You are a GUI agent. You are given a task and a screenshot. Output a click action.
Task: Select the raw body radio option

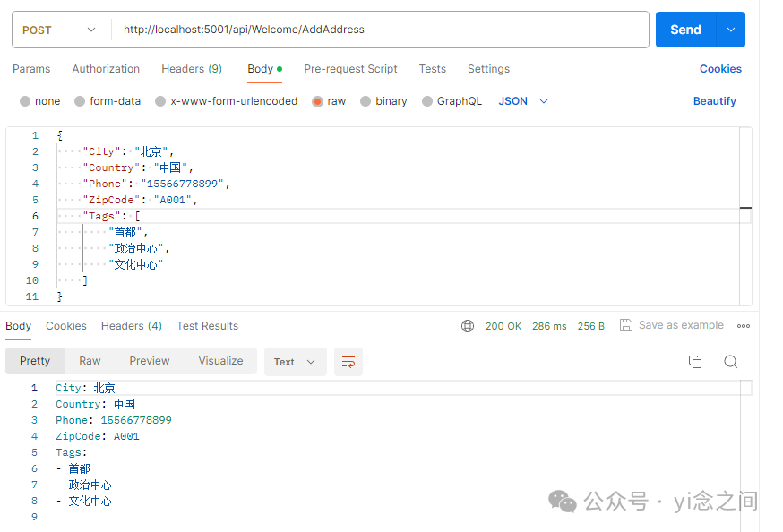tap(318, 101)
